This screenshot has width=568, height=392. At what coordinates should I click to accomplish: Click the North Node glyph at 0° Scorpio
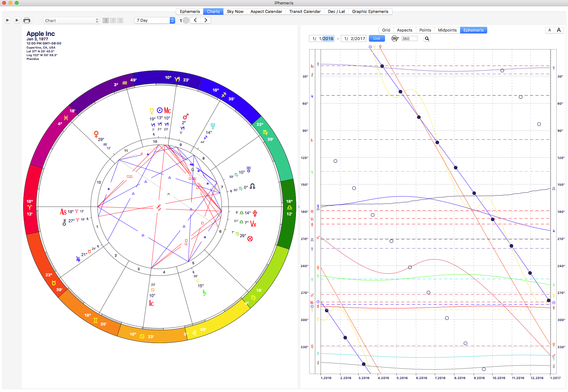(x=252, y=186)
